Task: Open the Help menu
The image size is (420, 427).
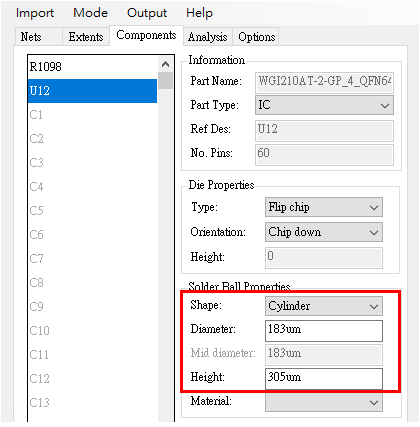Action: 199,13
